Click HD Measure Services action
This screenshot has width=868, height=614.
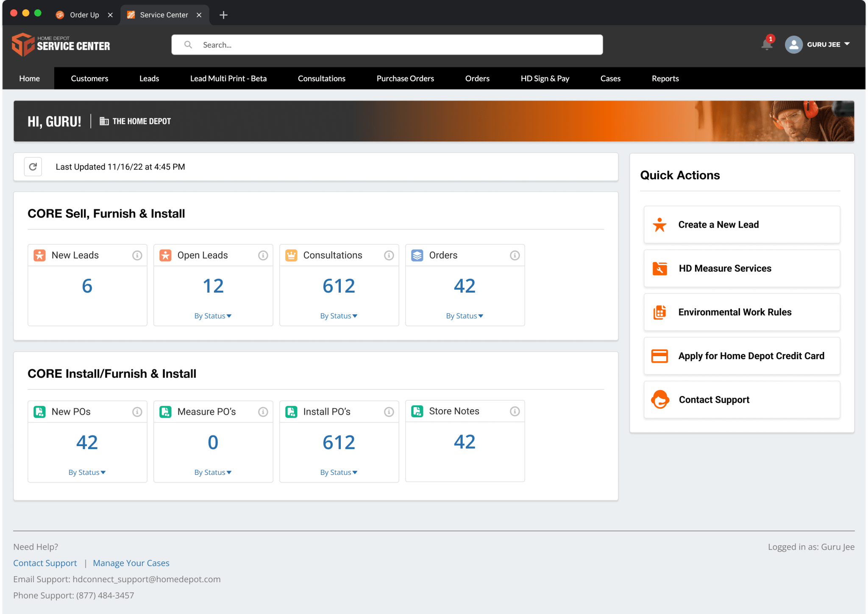coord(742,268)
